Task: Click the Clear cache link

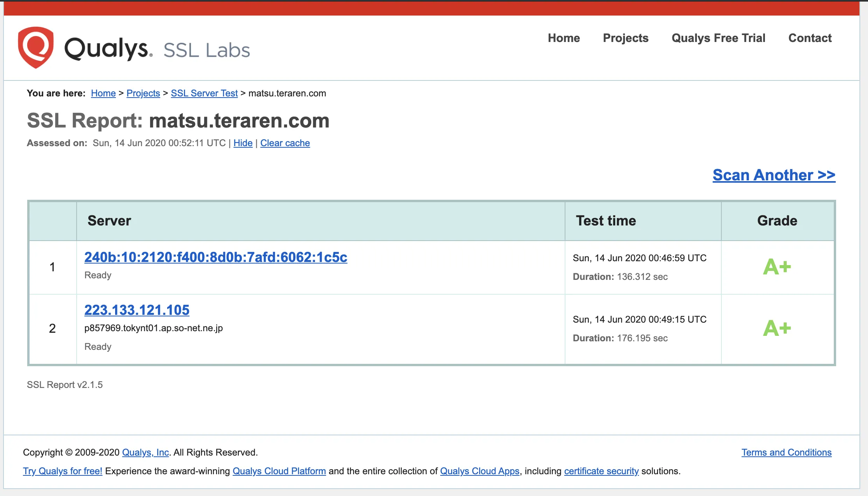Action: coord(285,143)
